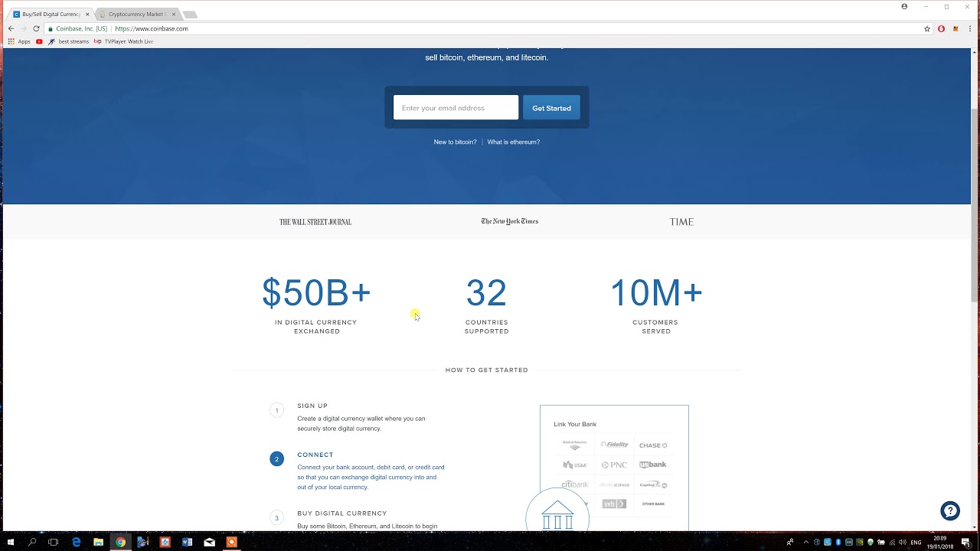Close the Buy/Sell Digital Currency tab

point(87,14)
